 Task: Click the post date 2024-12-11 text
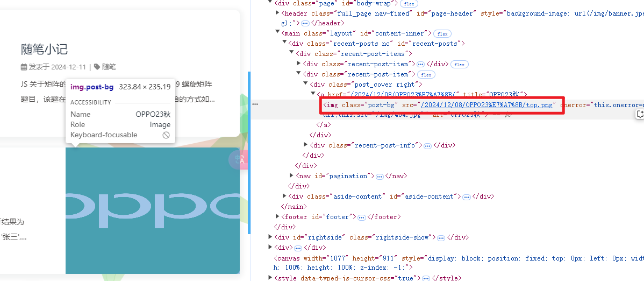click(69, 67)
